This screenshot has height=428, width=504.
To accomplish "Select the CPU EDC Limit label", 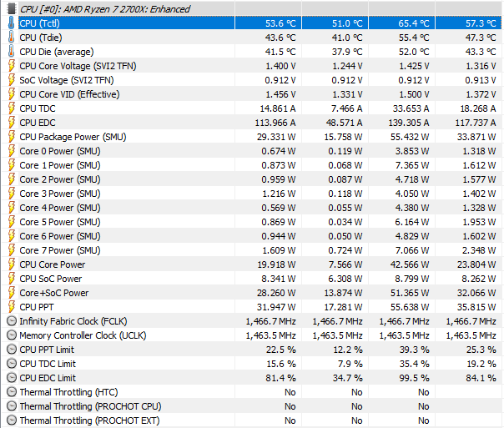I will tap(48, 378).
